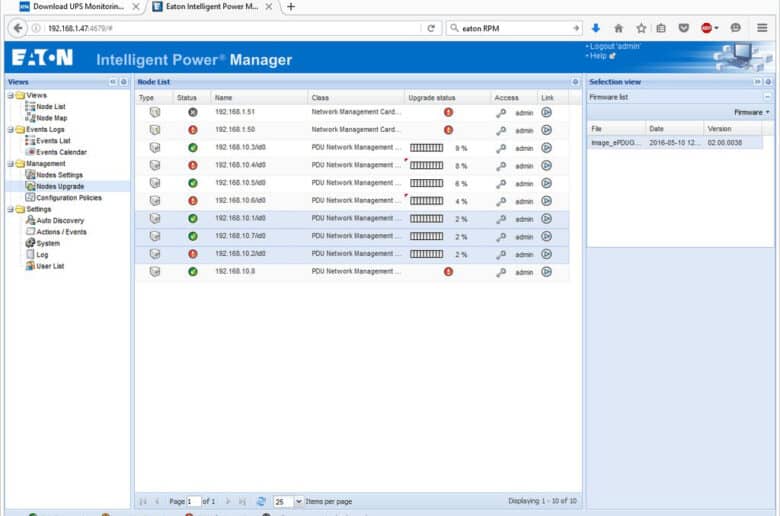Screen dimensions: 780x516
Task: Open the browser hamburger menu
Action: coord(762,28)
